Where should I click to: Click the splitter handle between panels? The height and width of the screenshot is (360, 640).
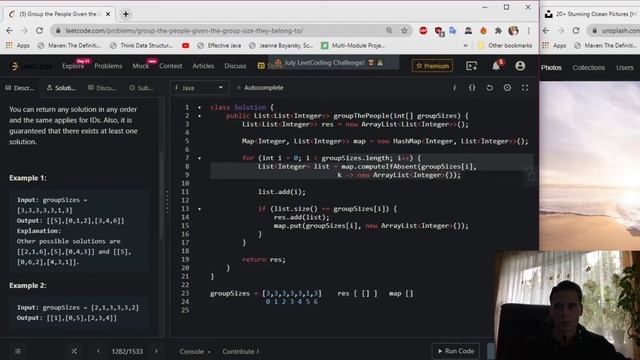[x=167, y=202]
